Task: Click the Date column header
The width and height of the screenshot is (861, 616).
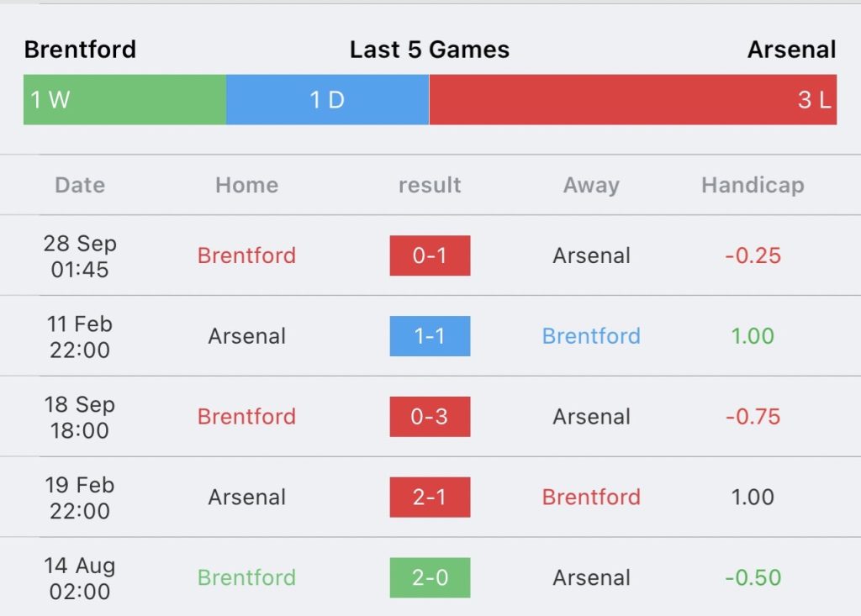Action: pos(80,185)
